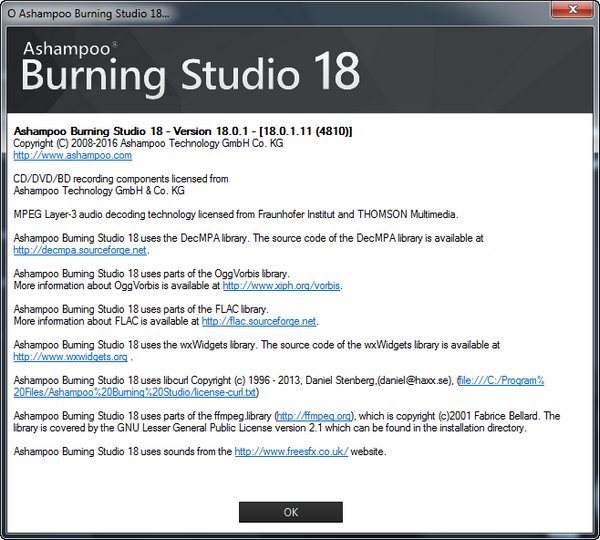The width and height of the screenshot is (600, 540).
Task: Follow the flac.sourceforge.net link
Action: click(x=259, y=321)
